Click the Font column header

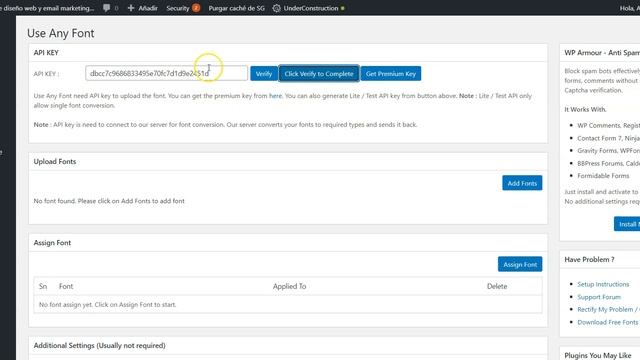66,286
